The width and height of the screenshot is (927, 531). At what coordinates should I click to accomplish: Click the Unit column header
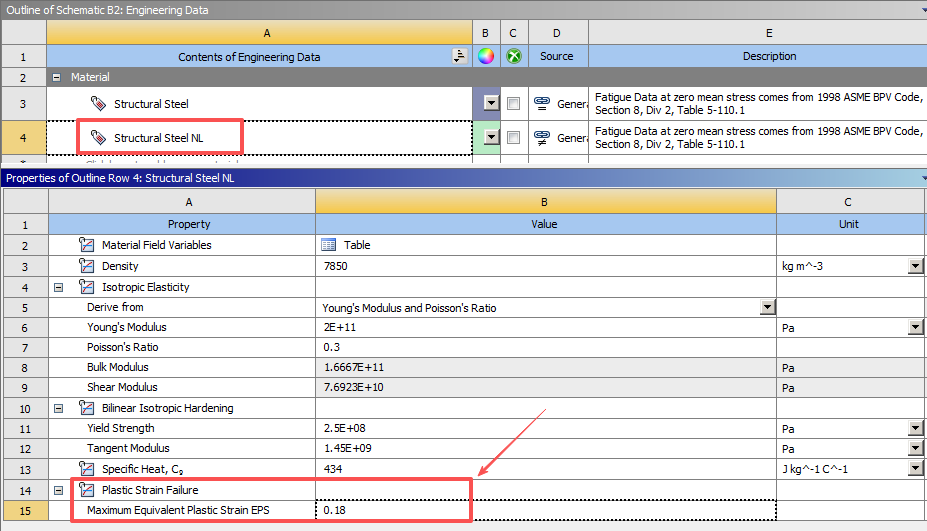tap(850, 224)
